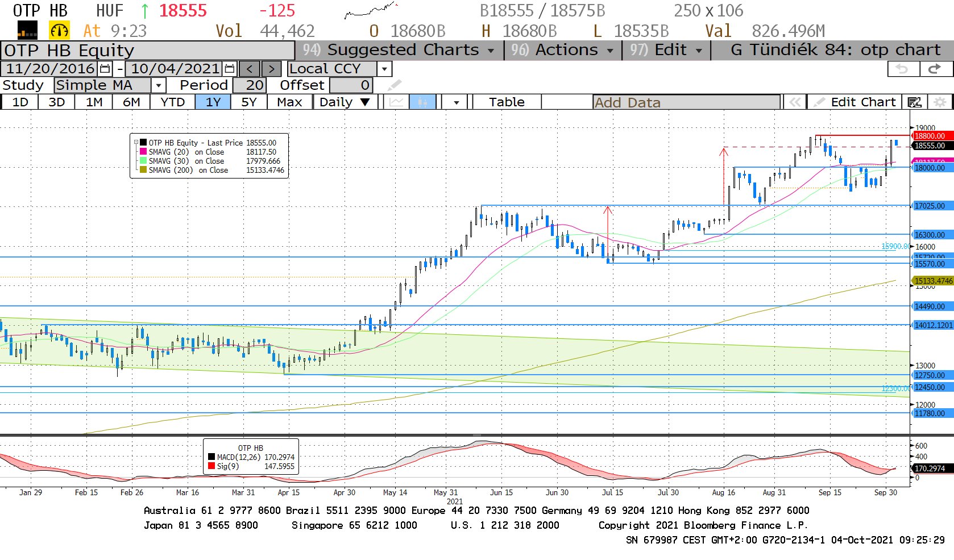Select the 1D time range

tap(20, 102)
